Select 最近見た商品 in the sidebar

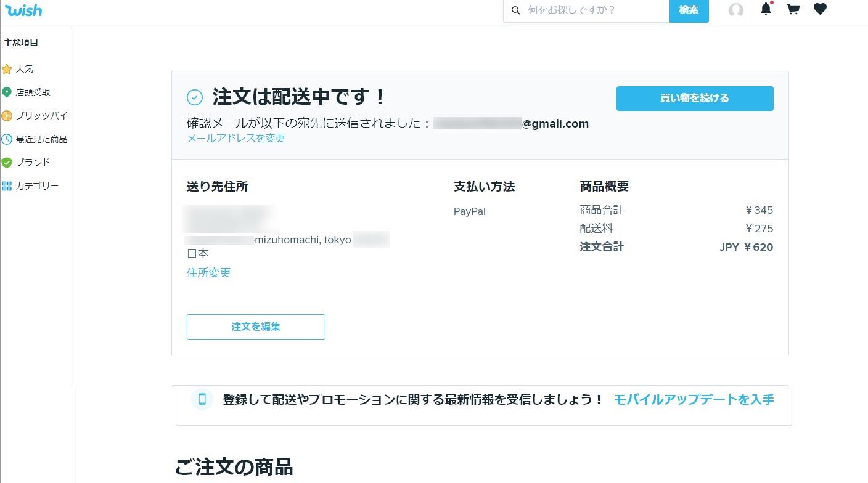pyautogui.click(x=41, y=139)
